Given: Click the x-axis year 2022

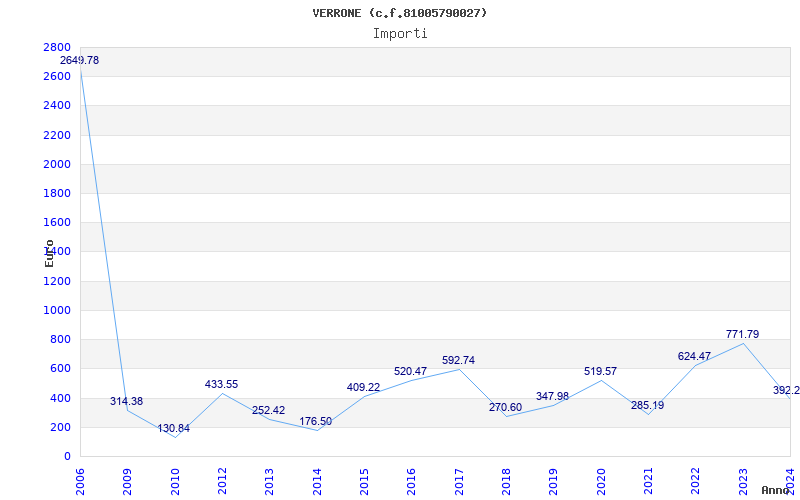Looking at the screenshot, I should pos(695,482).
